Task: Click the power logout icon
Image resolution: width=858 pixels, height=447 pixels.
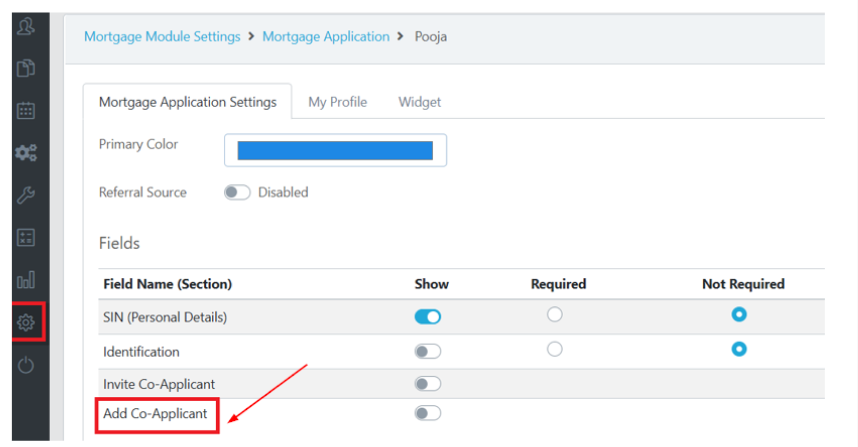Action: pos(26,365)
